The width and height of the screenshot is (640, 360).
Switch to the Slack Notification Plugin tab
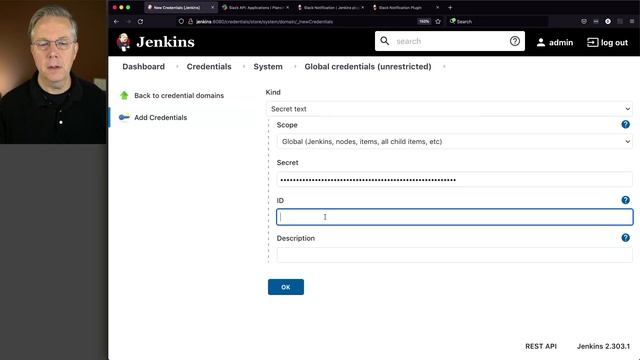pyautogui.click(x=406, y=7)
